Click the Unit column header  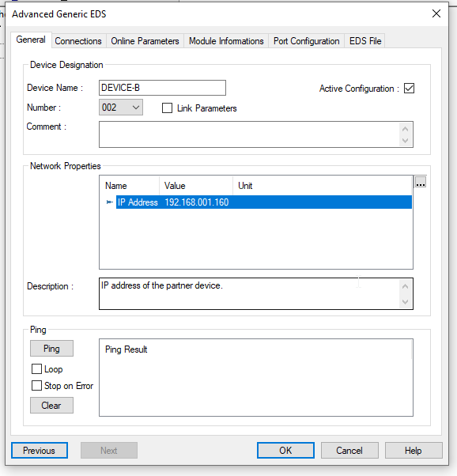323,186
